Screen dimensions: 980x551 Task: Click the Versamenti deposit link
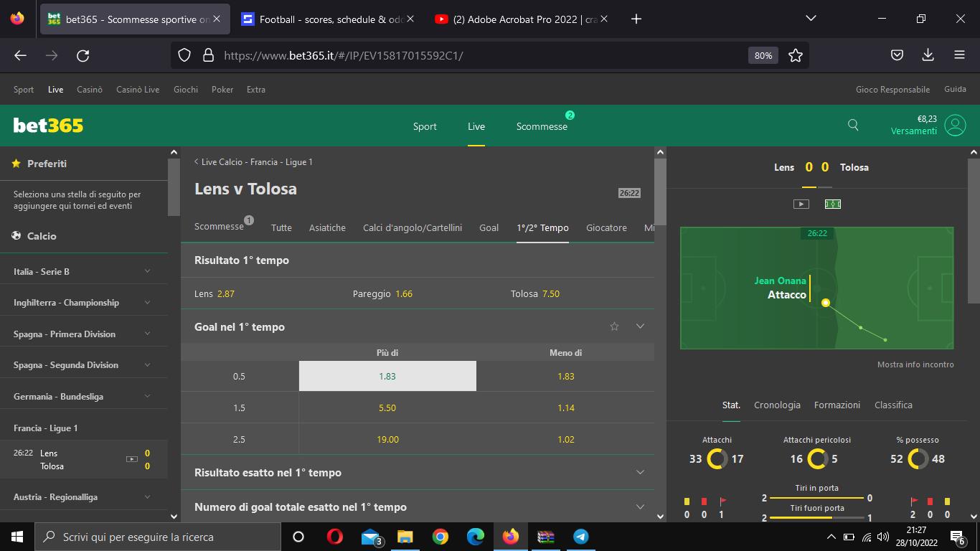pos(913,131)
